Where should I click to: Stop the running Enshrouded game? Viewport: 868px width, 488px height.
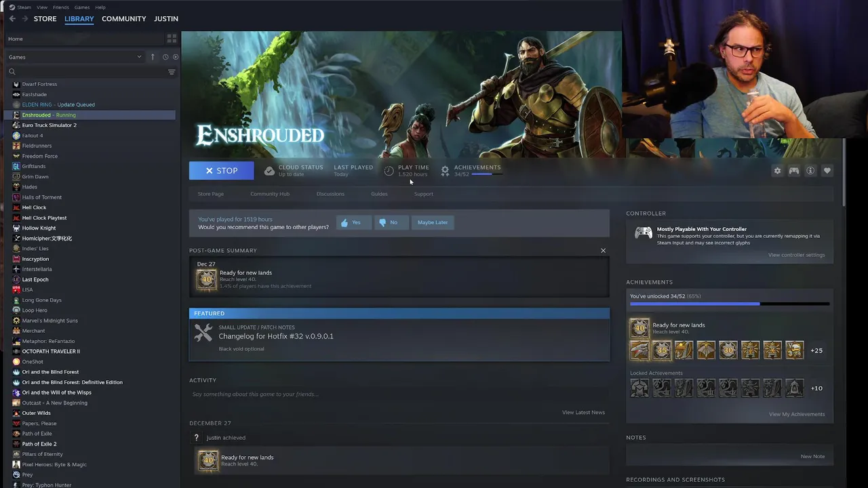222,171
